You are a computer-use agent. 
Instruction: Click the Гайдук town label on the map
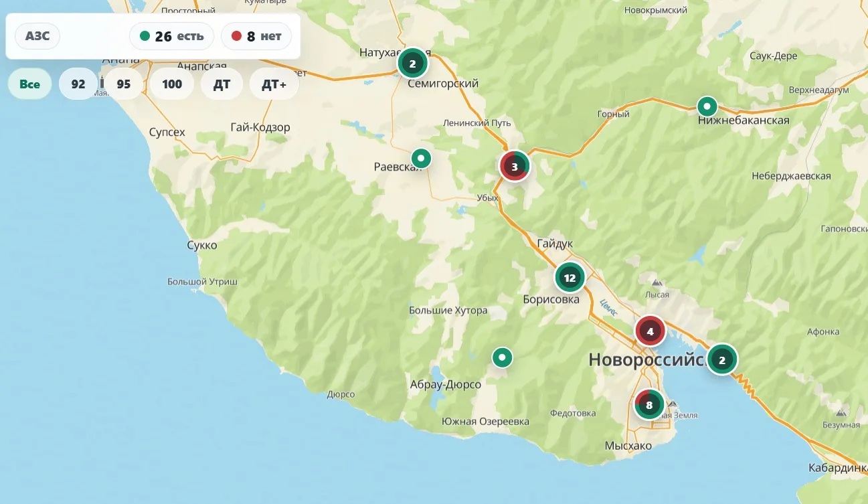click(555, 244)
